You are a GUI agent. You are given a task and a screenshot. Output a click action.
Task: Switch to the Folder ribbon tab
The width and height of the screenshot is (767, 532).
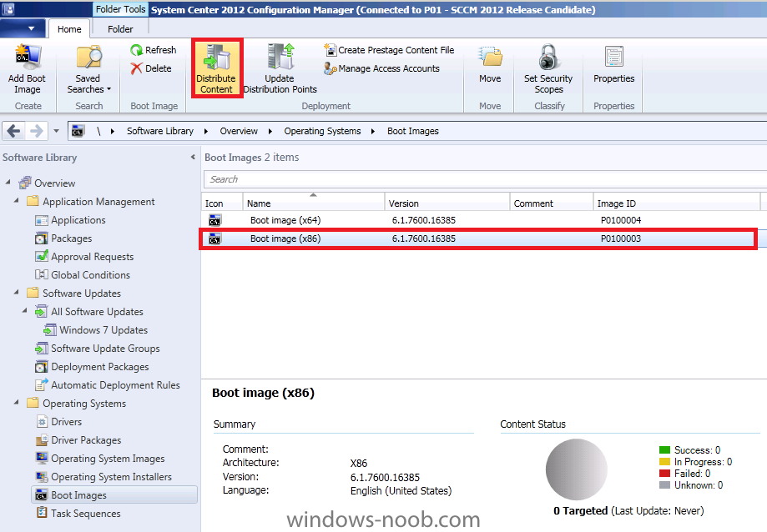[x=120, y=29]
